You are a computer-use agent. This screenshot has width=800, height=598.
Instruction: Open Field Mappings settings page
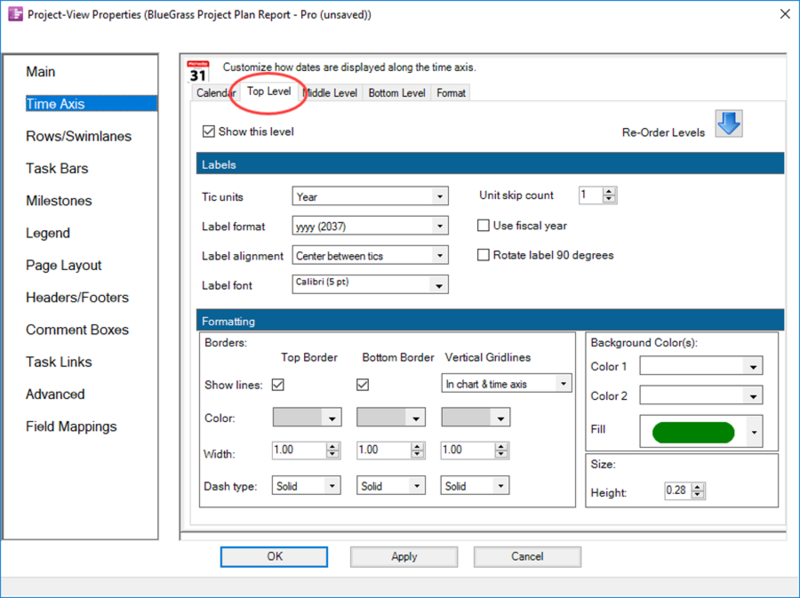71,427
